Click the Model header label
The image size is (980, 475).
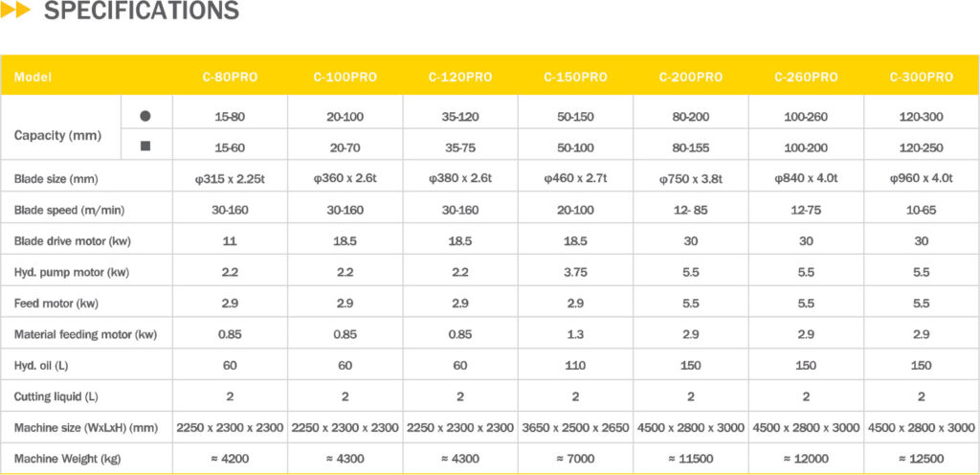pyautogui.click(x=33, y=78)
